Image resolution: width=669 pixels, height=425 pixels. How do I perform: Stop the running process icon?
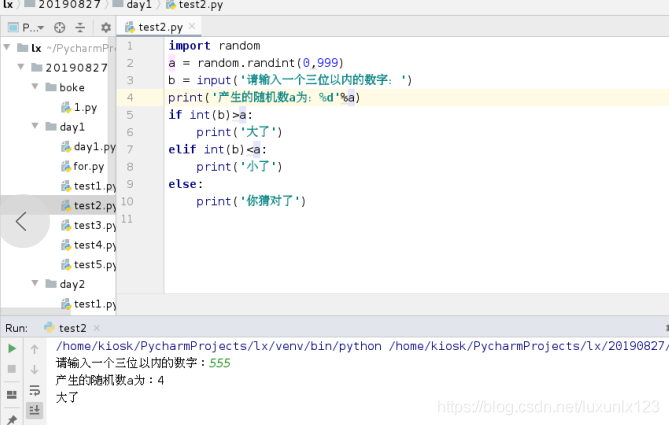pos(12,369)
